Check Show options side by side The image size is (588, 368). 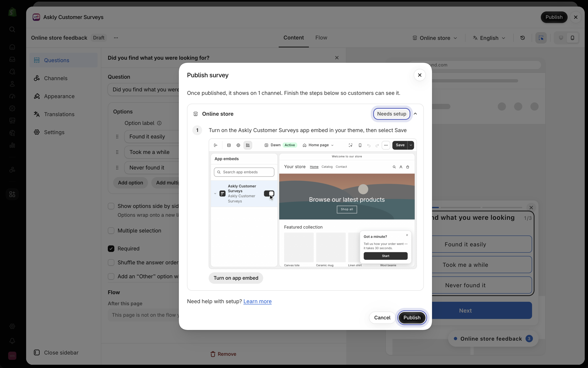pos(111,206)
